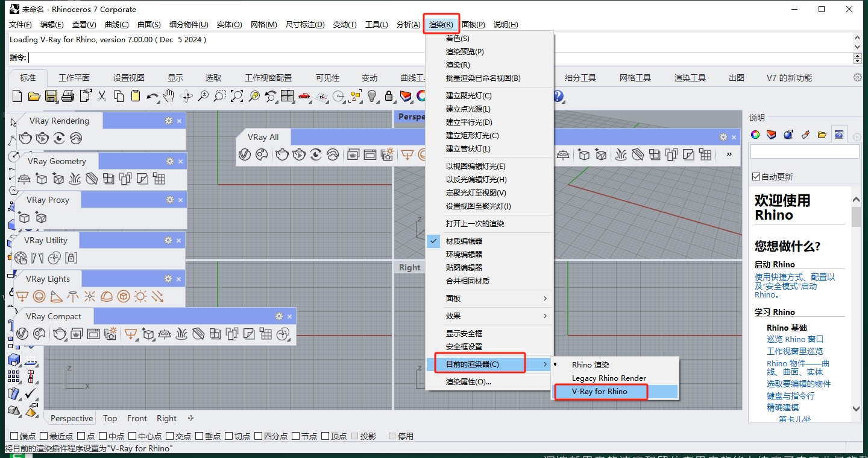Select the VRay fur tool
This screenshot has width=868, height=458.
click(x=75, y=179)
